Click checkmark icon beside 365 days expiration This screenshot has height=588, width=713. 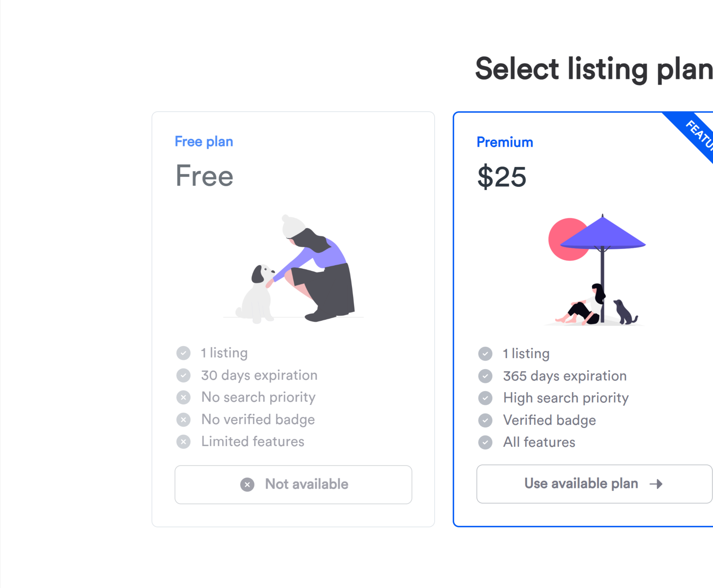point(485,376)
